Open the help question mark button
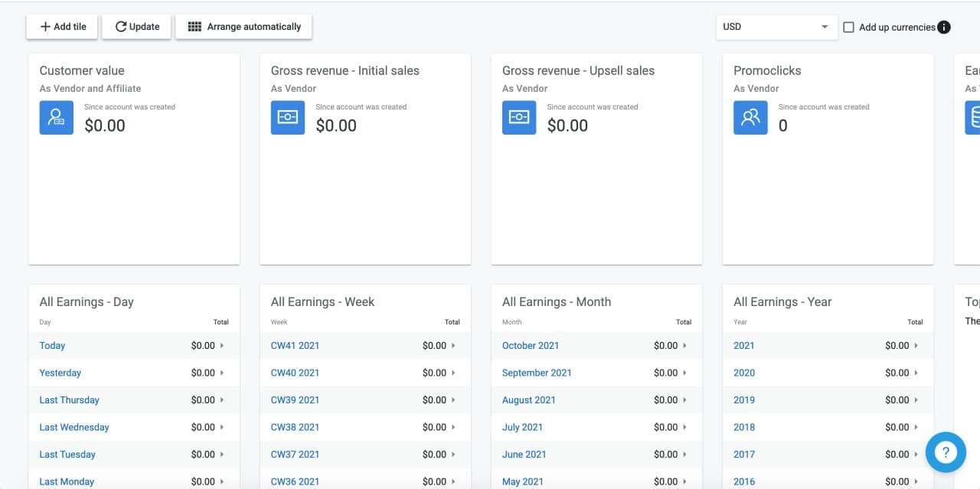Viewport: 980px width, 489px height. (946, 452)
